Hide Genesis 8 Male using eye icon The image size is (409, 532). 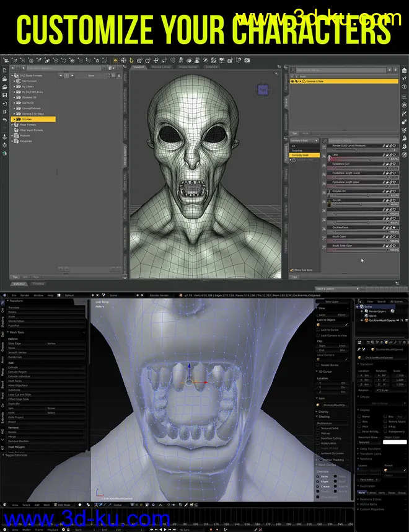292,81
